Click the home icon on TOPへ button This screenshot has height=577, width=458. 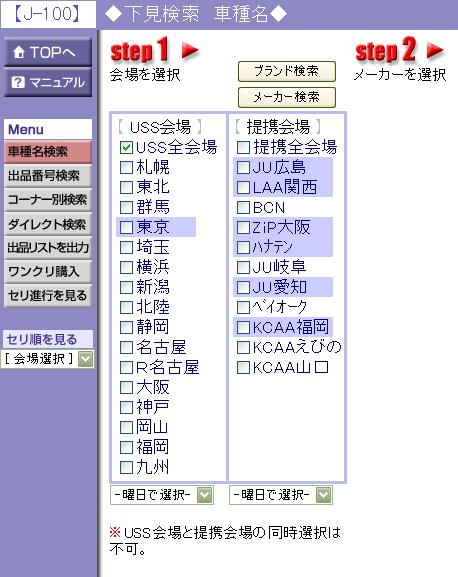[19, 53]
